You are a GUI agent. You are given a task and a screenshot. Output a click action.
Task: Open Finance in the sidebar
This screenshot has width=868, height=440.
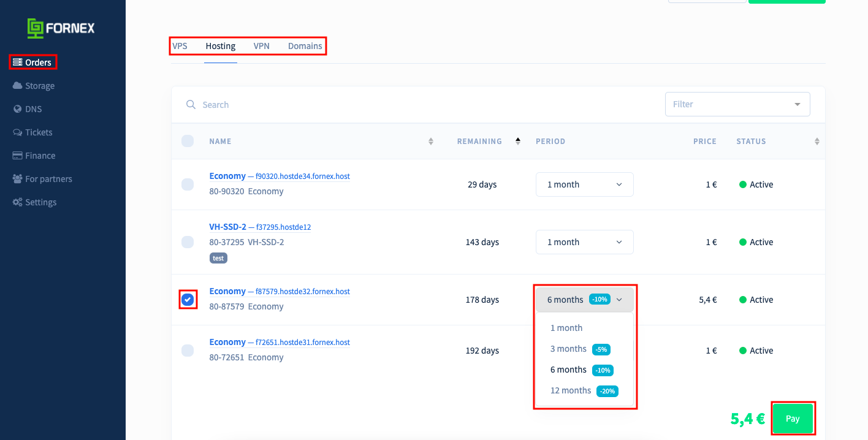tap(34, 156)
